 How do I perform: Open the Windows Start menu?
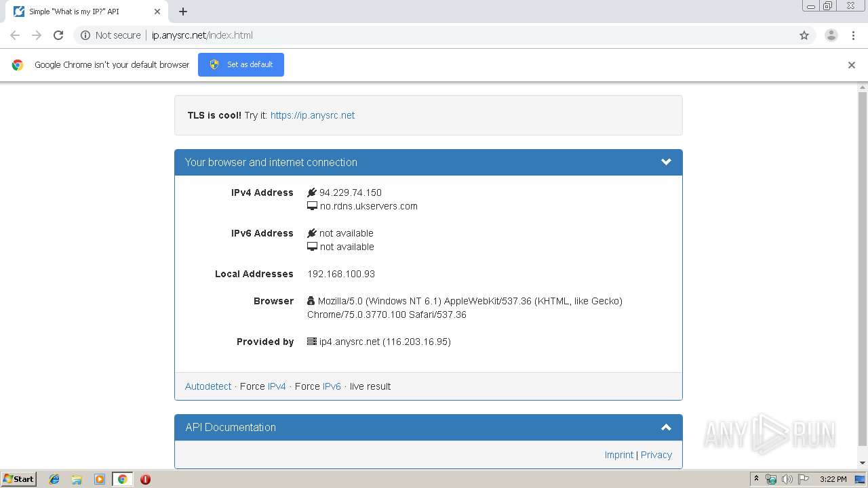pos(18,479)
